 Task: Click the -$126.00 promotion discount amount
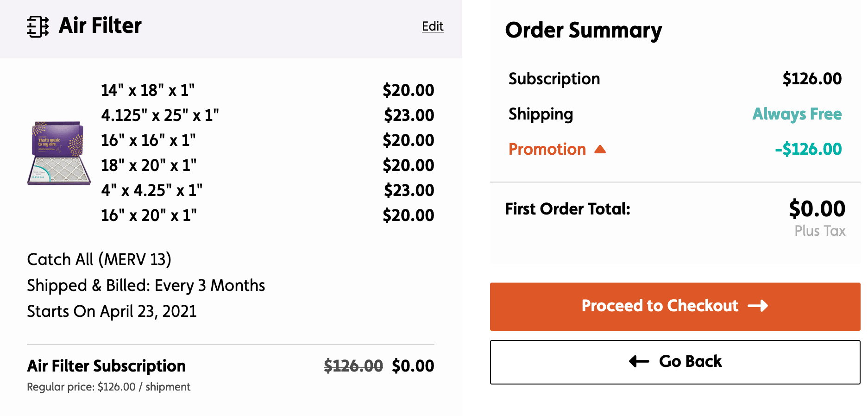click(808, 149)
